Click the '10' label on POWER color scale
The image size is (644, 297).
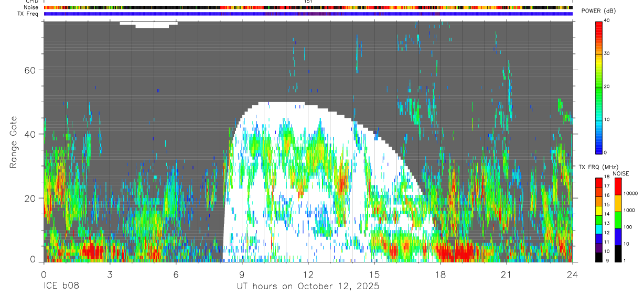tap(607, 119)
